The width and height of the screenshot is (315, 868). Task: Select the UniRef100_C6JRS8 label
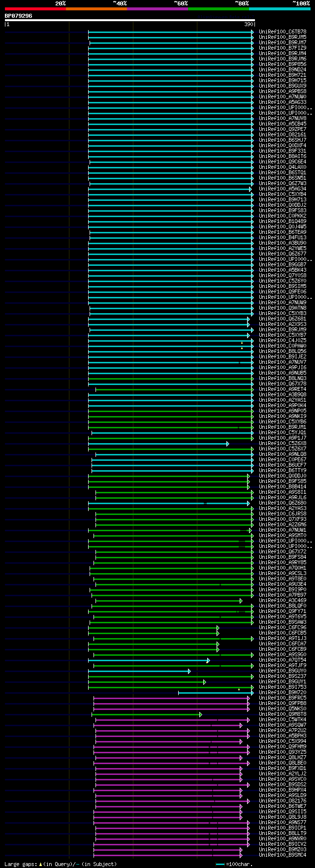click(283, 514)
